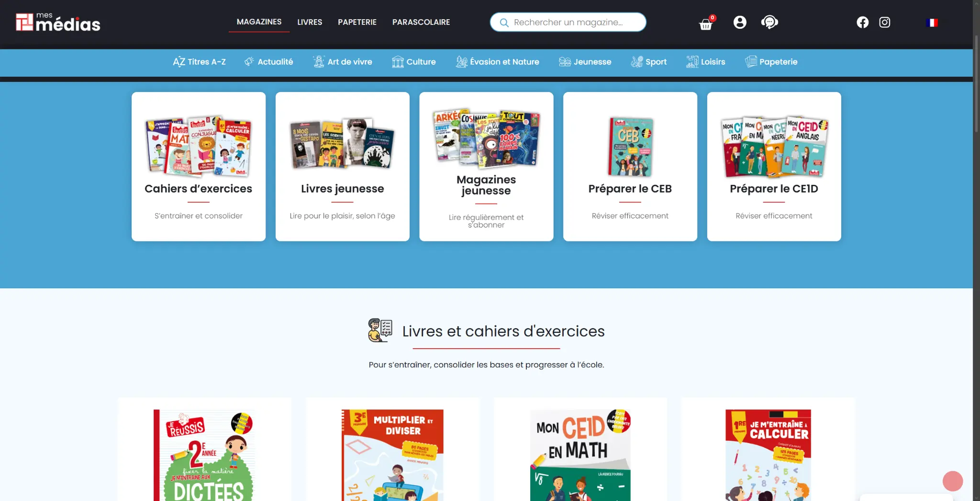Viewport: 980px width, 501px height.
Task: Click the Mes Médias logo
Action: [x=58, y=23]
